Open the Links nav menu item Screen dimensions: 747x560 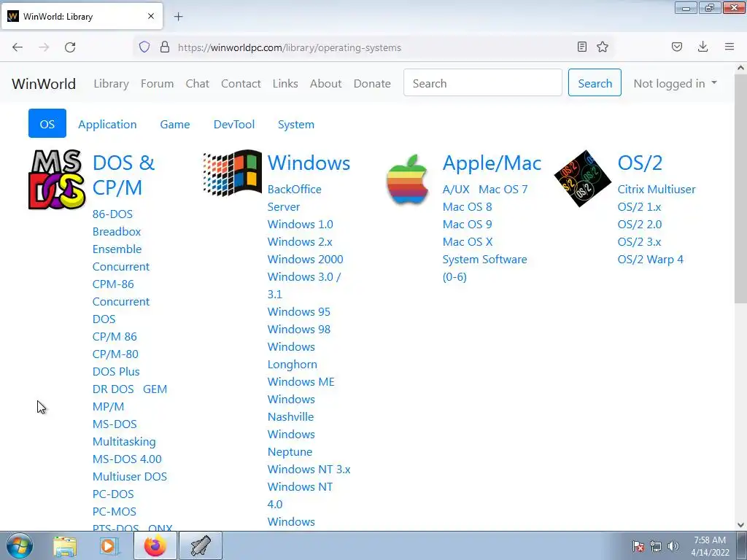tap(285, 83)
